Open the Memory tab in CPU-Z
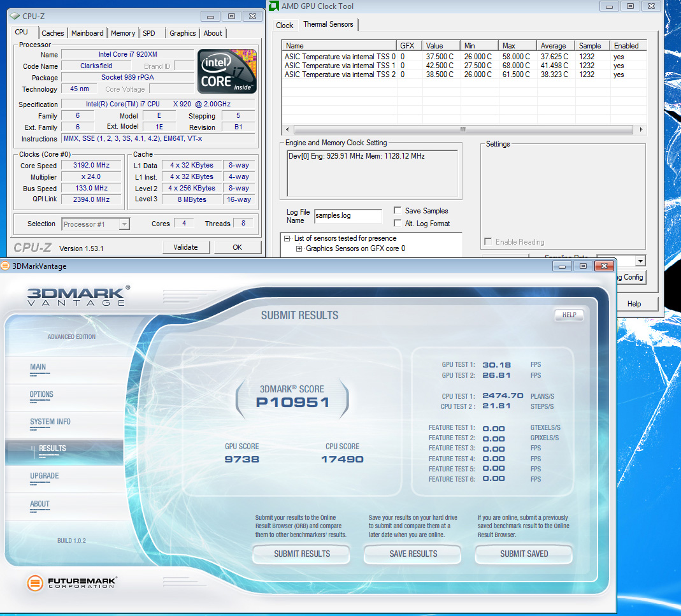The image size is (681, 616). pyautogui.click(x=123, y=33)
